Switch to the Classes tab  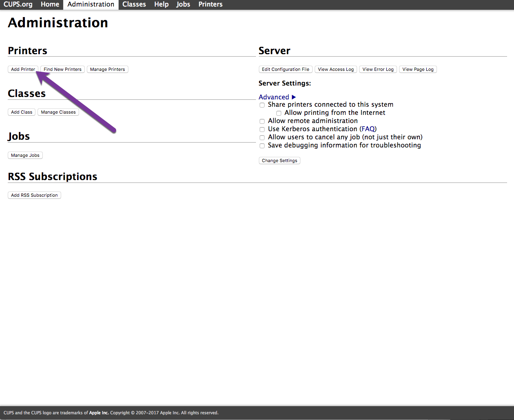(134, 4)
